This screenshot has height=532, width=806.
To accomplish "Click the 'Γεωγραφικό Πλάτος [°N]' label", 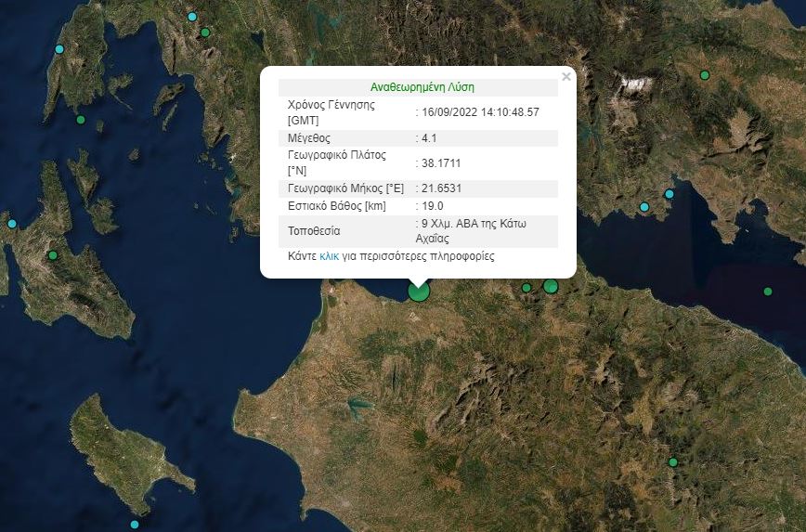I will click(337, 162).
